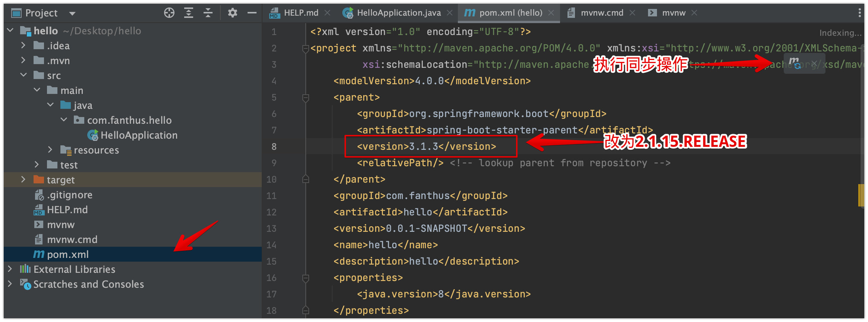Click the Load Maven Changes sync icon
The height and width of the screenshot is (322, 868).
795,63
